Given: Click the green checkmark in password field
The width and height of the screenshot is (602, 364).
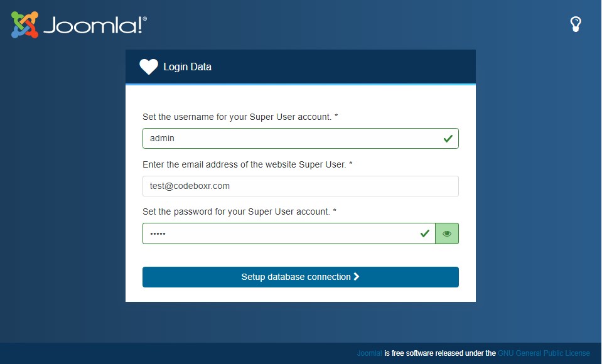Looking at the screenshot, I should tap(424, 233).
